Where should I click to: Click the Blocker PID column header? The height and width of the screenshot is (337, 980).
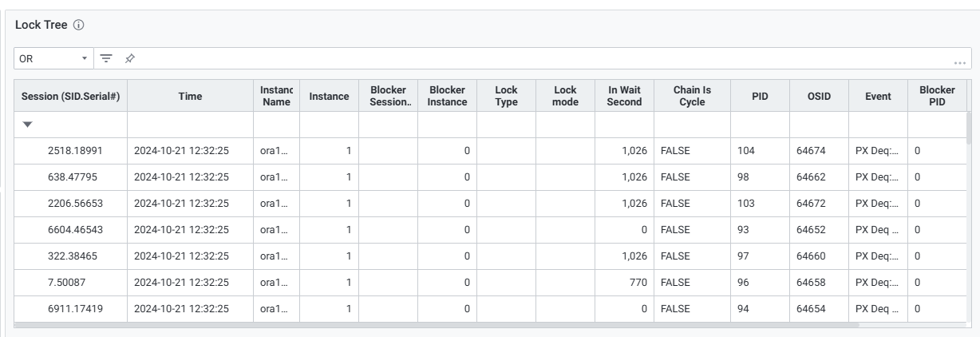point(937,96)
